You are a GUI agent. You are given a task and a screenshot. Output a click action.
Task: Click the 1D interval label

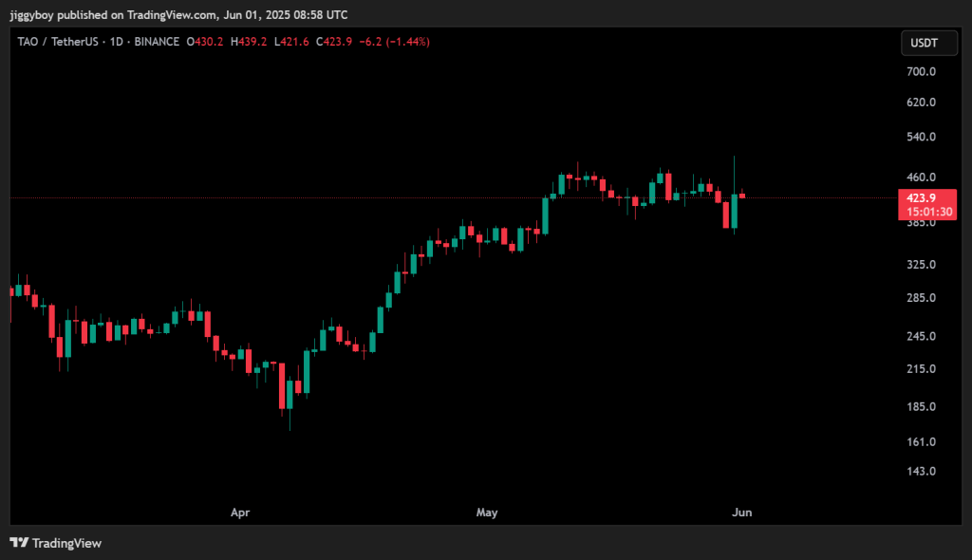click(116, 42)
